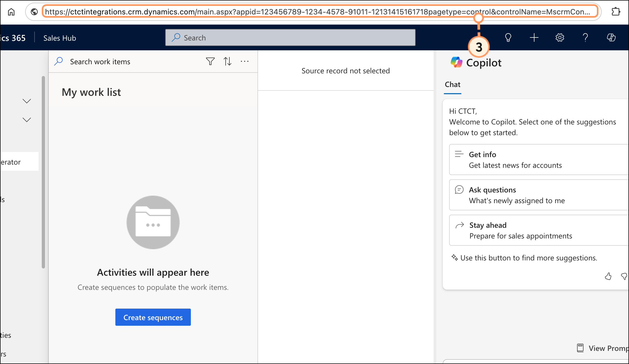Open the lightbulb assistant icon
629x364 pixels.
pyautogui.click(x=508, y=38)
